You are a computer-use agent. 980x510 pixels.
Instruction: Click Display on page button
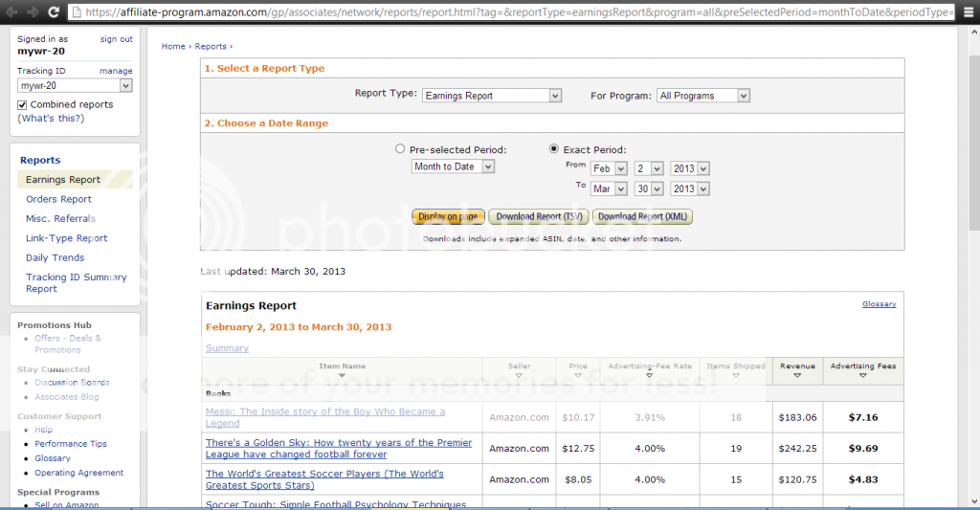click(x=448, y=217)
